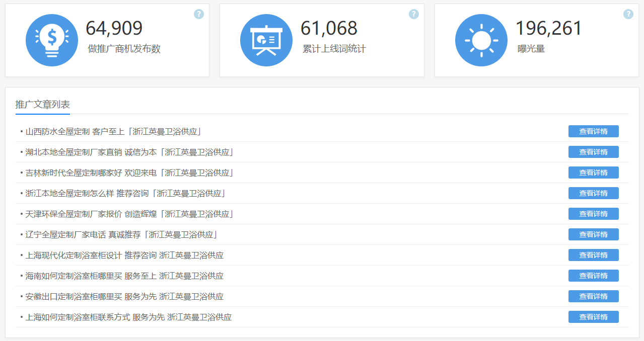Click help question mark on 曝光量 card
The width and height of the screenshot is (644, 341).
pyautogui.click(x=628, y=14)
